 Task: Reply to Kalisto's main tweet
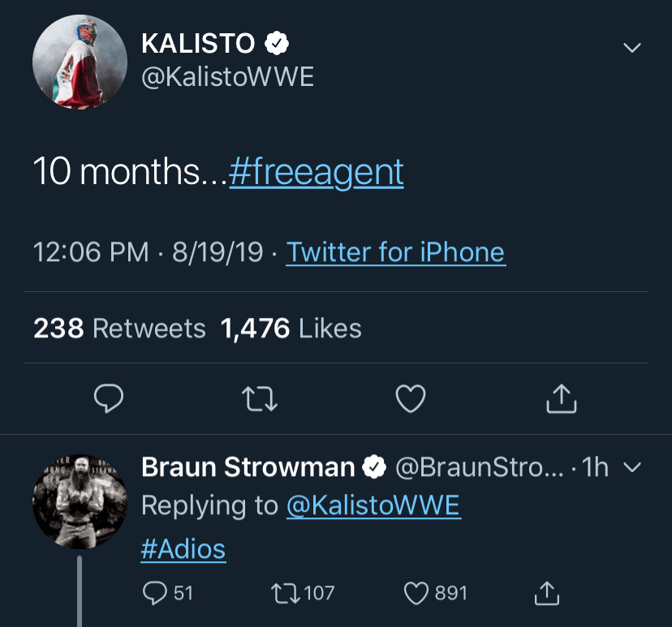[x=109, y=398]
